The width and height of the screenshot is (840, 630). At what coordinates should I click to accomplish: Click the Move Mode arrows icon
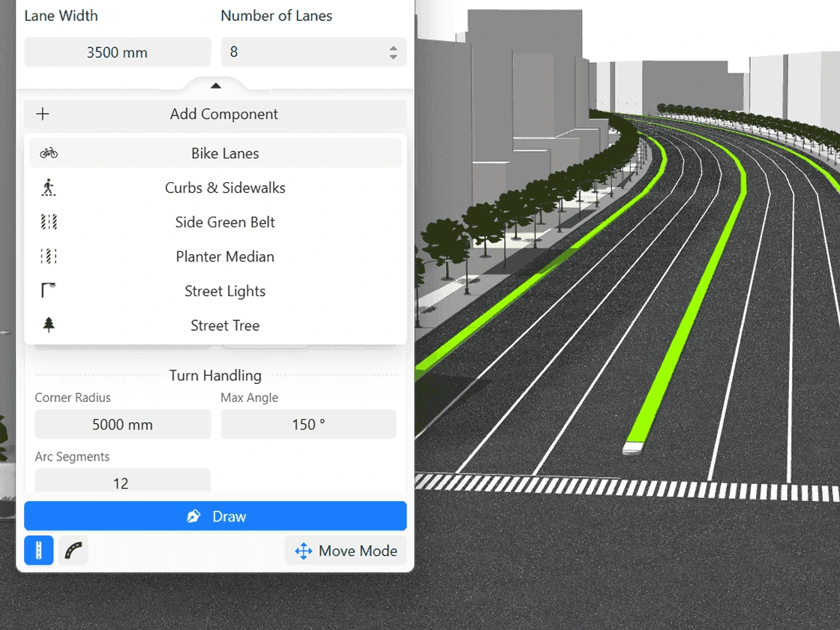(x=303, y=551)
